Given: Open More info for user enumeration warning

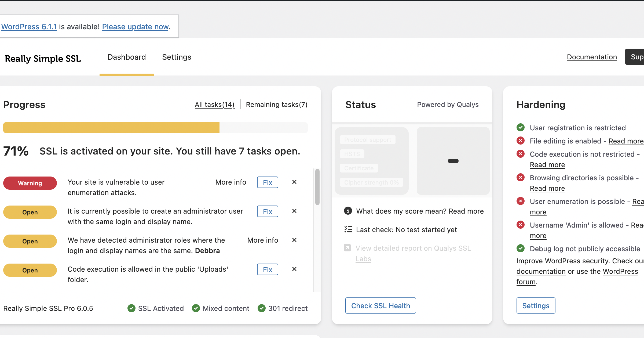Looking at the screenshot, I should (231, 182).
